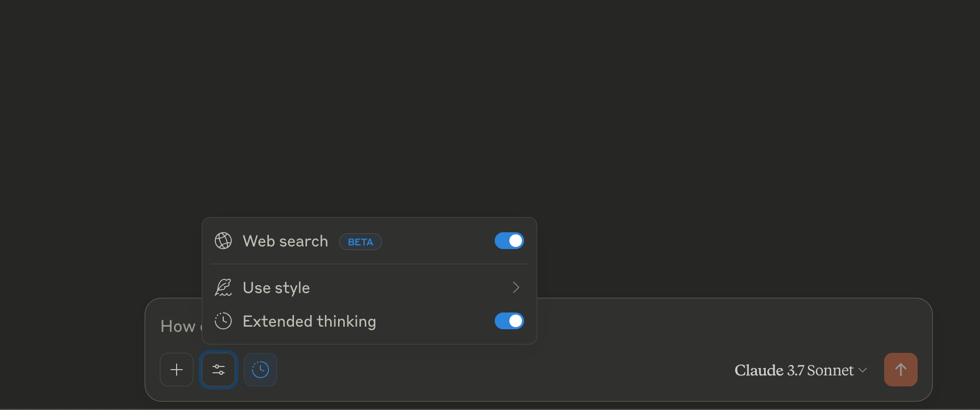Image resolution: width=980 pixels, height=410 pixels.
Task: Expand the Use style submenu chevron
Action: click(x=516, y=287)
